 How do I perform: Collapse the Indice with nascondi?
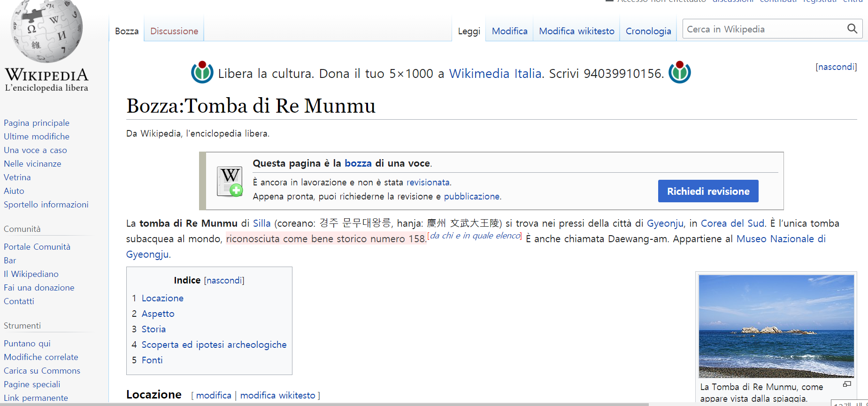pos(224,280)
